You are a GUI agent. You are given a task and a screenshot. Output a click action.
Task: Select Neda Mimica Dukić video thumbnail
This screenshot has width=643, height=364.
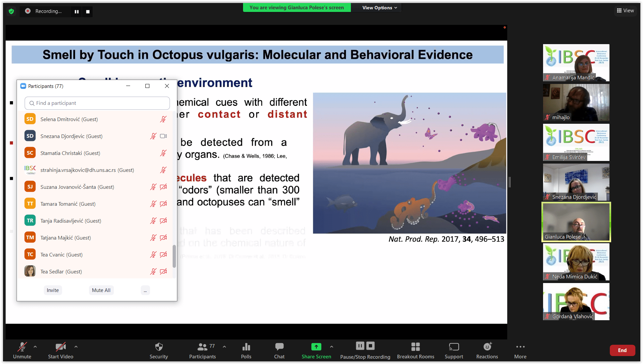(x=576, y=262)
